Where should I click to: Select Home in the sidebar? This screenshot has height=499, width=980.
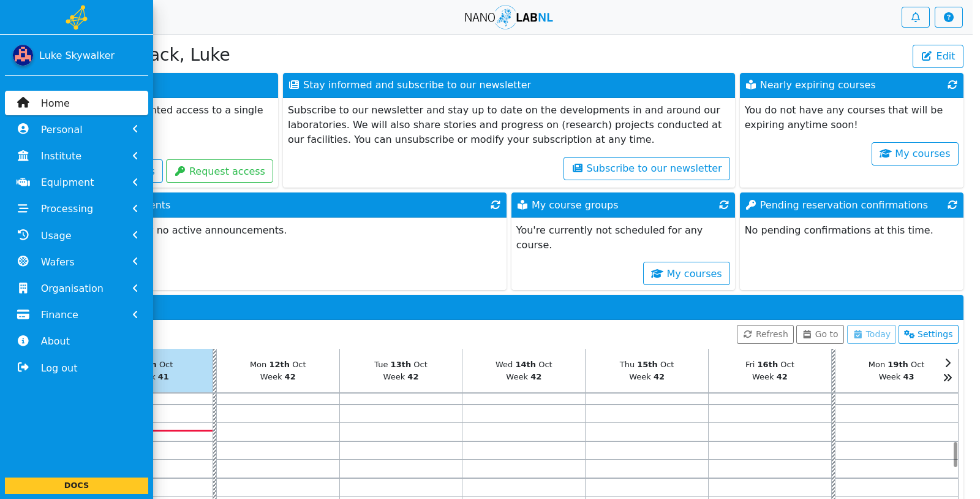[77, 103]
